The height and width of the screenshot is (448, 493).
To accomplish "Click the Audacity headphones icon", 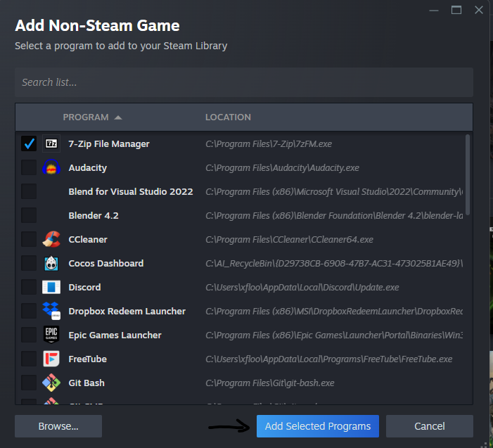I will coord(51,167).
